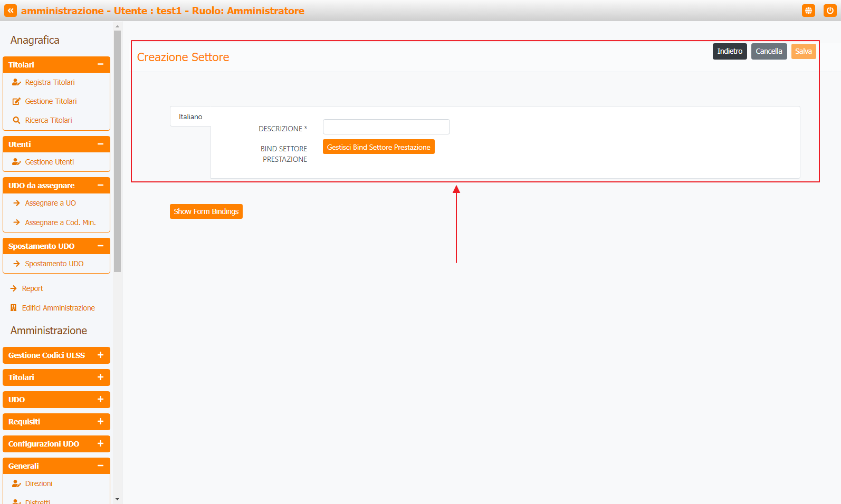Select the Italiano language tab
The width and height of the screenshot is (841, 504).
tap(190, 117)
